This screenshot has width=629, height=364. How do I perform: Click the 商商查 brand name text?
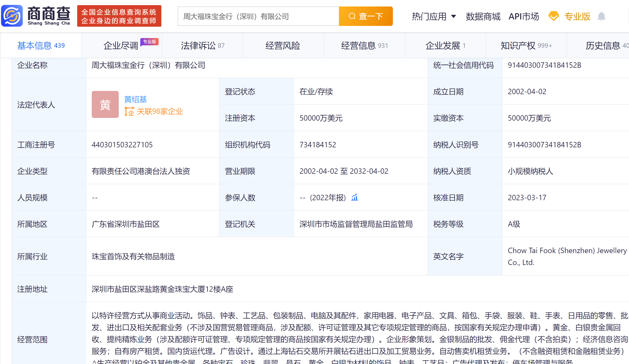tap(49, 13)
